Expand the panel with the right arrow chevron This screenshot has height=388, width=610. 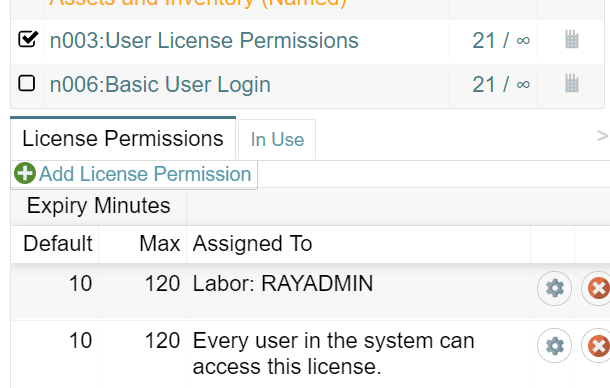[602, 136]
